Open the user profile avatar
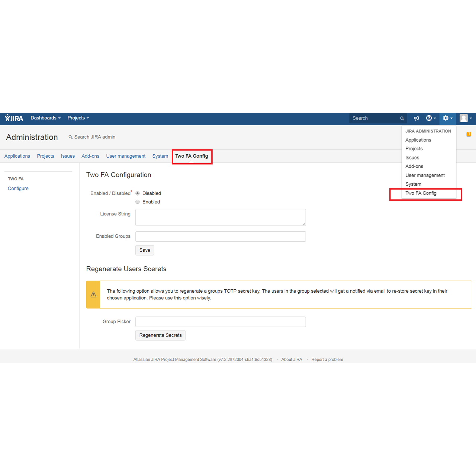The image size is (476, 476). click(x=464, y=118)
